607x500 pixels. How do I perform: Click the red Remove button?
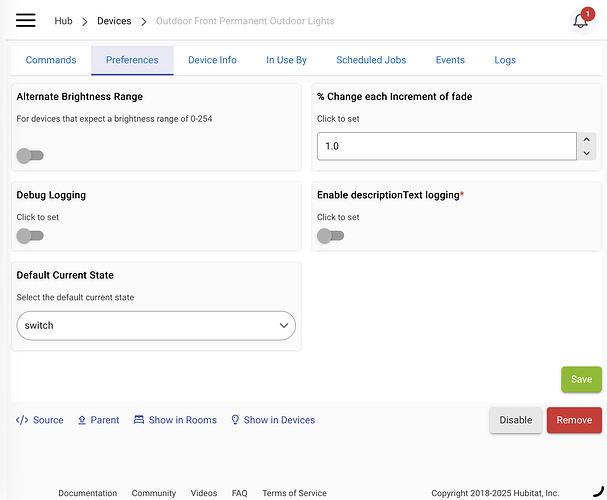click(574, 420)
